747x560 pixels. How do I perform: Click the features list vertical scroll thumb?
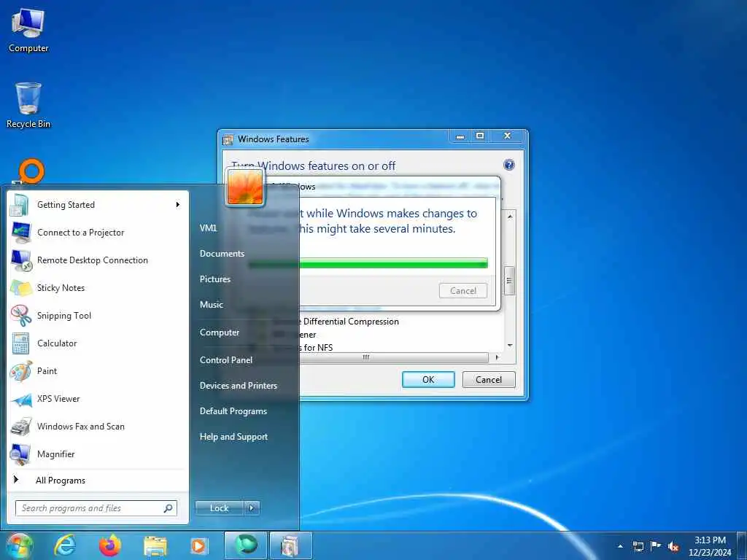509,281
